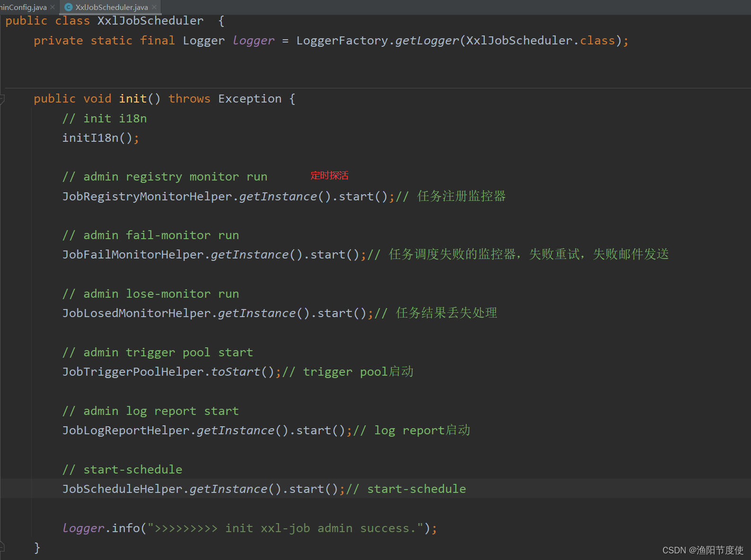Click the italic 'logger' field declaration
Viewport: 751px width, 560px height.
pyautogui.click(x=253, y=41)
